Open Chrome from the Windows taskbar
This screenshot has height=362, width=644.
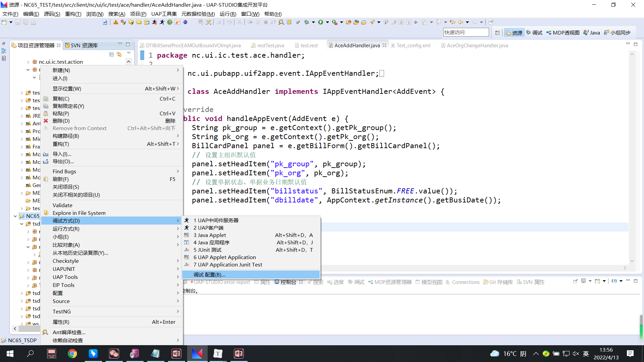pos(72,354)
